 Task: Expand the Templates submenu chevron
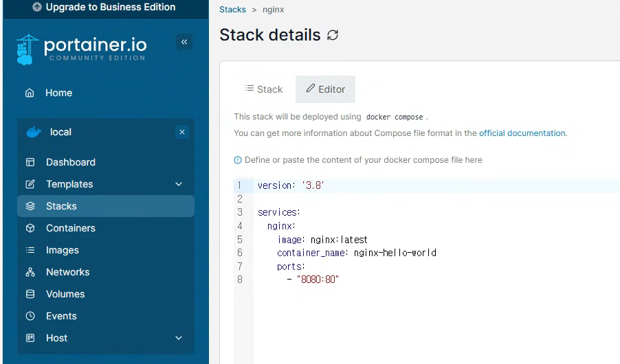[179, 184]
